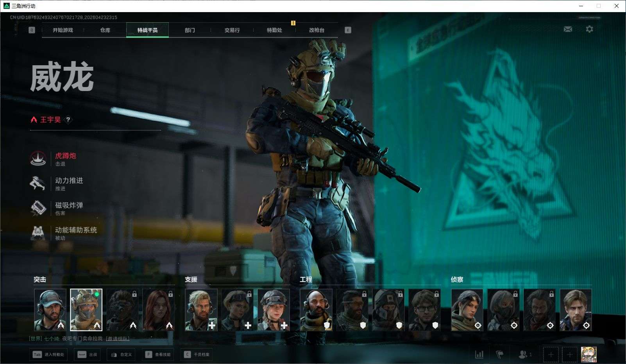Open the 特勤处 tab
626x364 pixels.
pyautogui.click(x=274, y=30)
